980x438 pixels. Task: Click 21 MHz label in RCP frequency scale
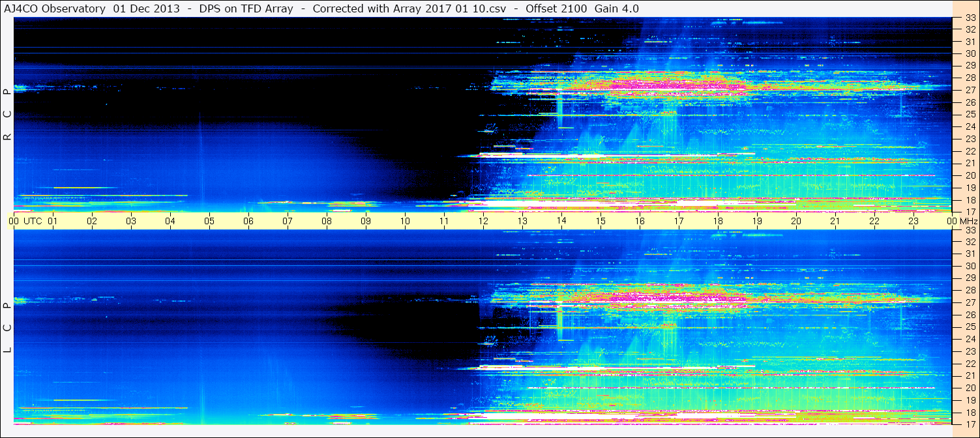pos(970,163)
